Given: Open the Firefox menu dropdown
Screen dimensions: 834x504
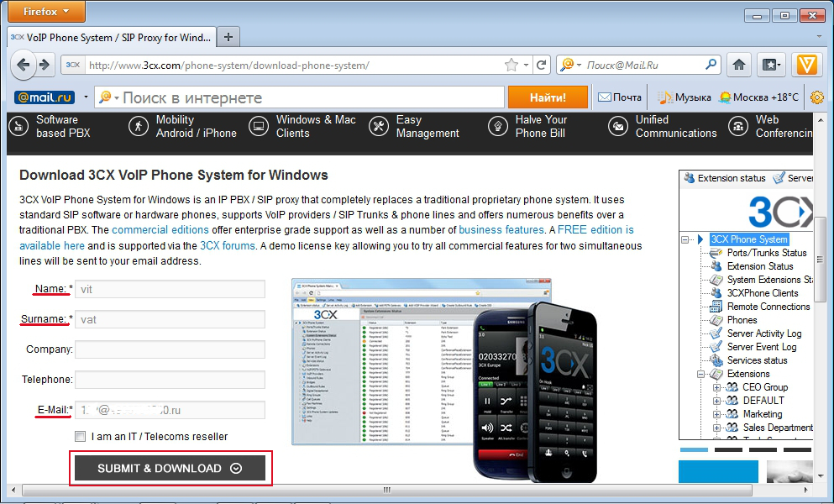Looking at the screenshot, I should click(x=46, y=11).
